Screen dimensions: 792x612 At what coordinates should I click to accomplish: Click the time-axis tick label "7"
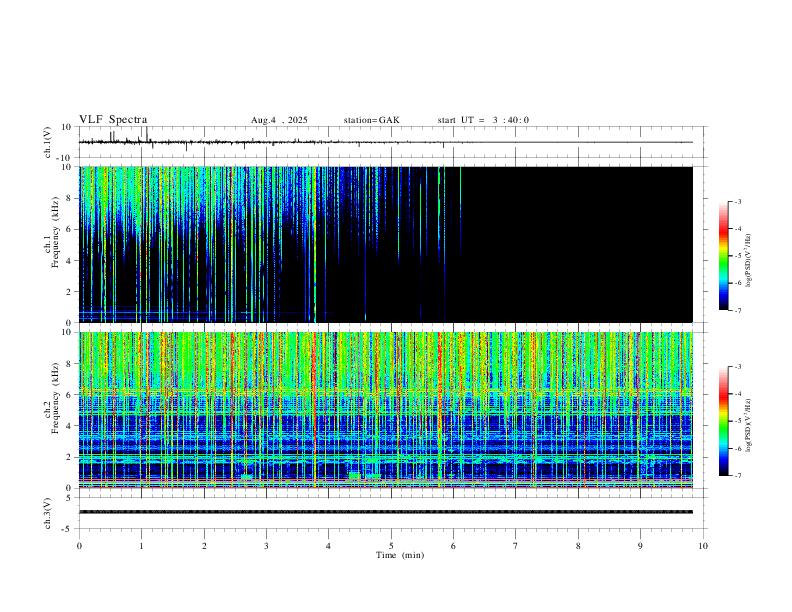[x=516, y=546]
